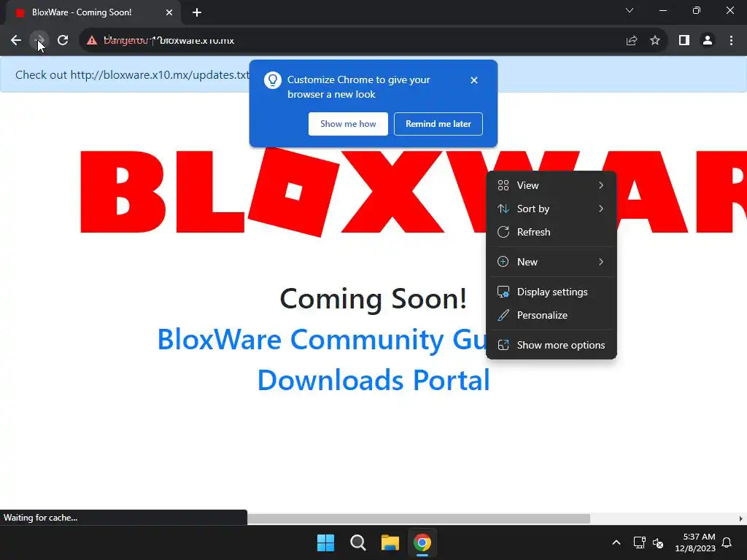The image size is (747, 560).
Task: Click the Dangerous site warning triangle
Action: [x=92, y=41]
